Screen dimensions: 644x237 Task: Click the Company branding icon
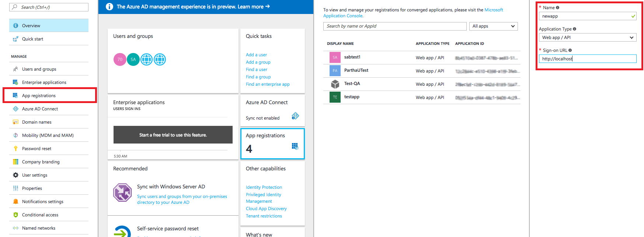coord(15,162)
